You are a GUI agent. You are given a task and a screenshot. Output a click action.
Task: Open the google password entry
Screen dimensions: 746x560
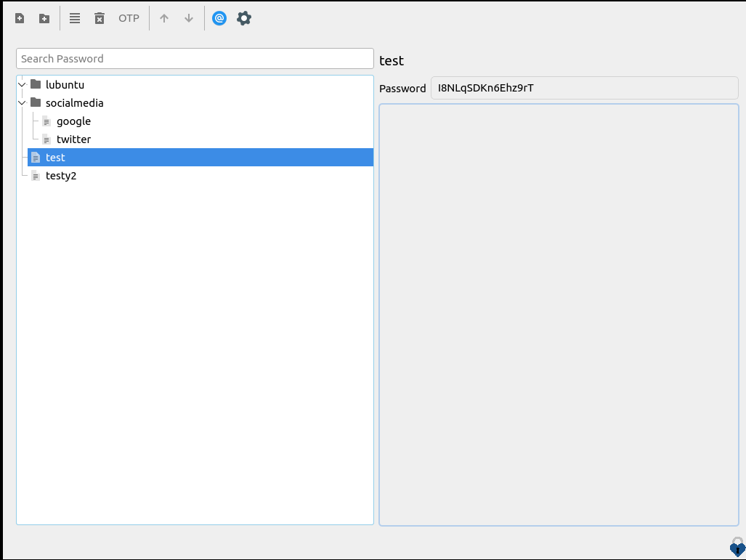click(x=73, y=121)
